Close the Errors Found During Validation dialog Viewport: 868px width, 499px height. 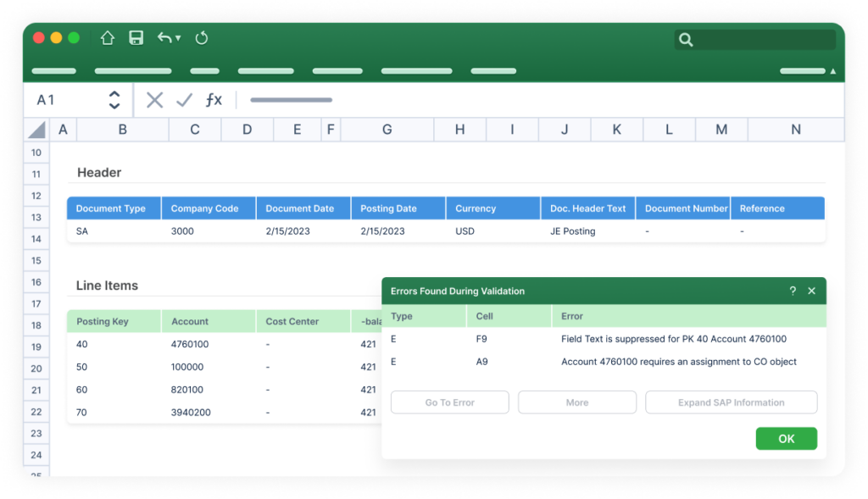point(810,291)
